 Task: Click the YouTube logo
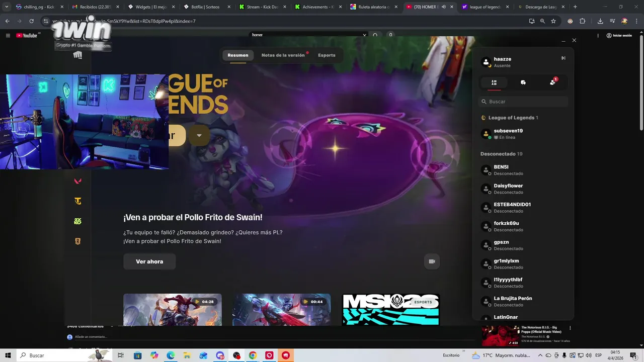click(x=28, y=35)
